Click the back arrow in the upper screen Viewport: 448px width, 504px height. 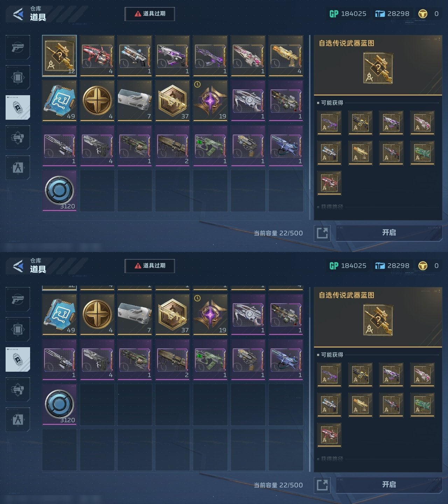[x=18, y=14]
